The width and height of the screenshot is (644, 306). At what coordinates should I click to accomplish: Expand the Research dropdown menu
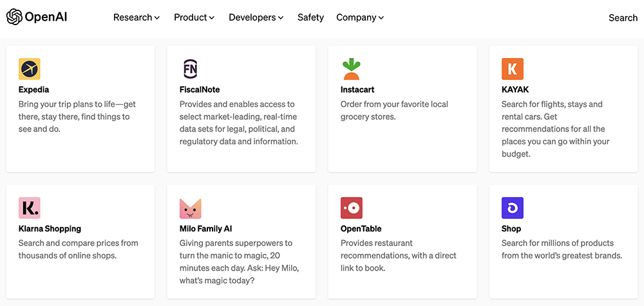point(137,17)
